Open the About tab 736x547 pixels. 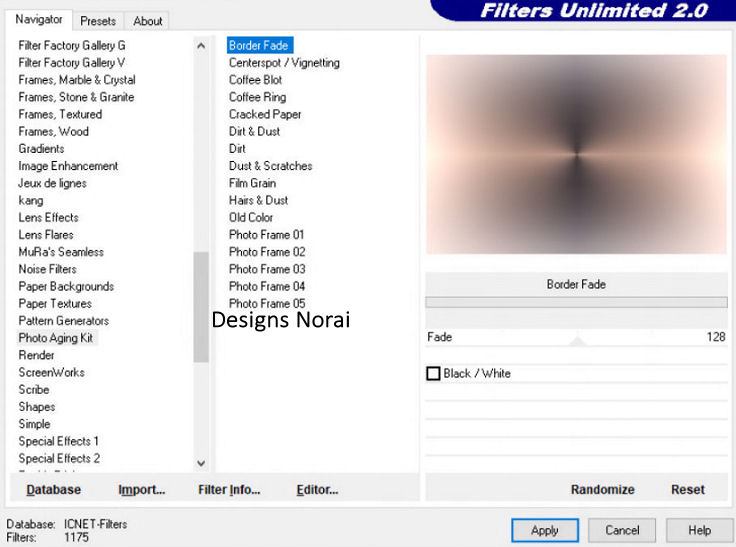click(147, 21)
